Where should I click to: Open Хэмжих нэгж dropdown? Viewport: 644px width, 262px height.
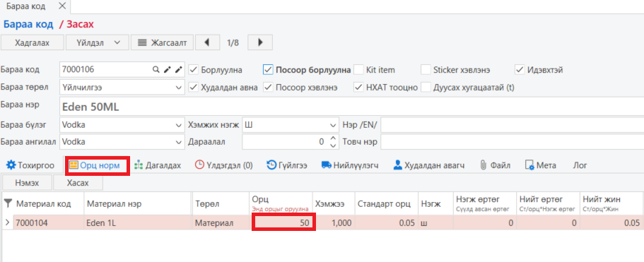tap(333, 125)
